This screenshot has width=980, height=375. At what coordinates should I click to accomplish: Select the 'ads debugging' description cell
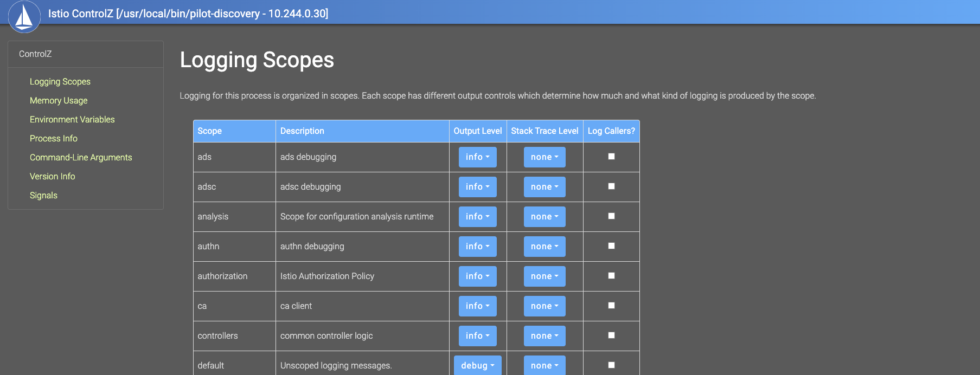coord(362,157)
